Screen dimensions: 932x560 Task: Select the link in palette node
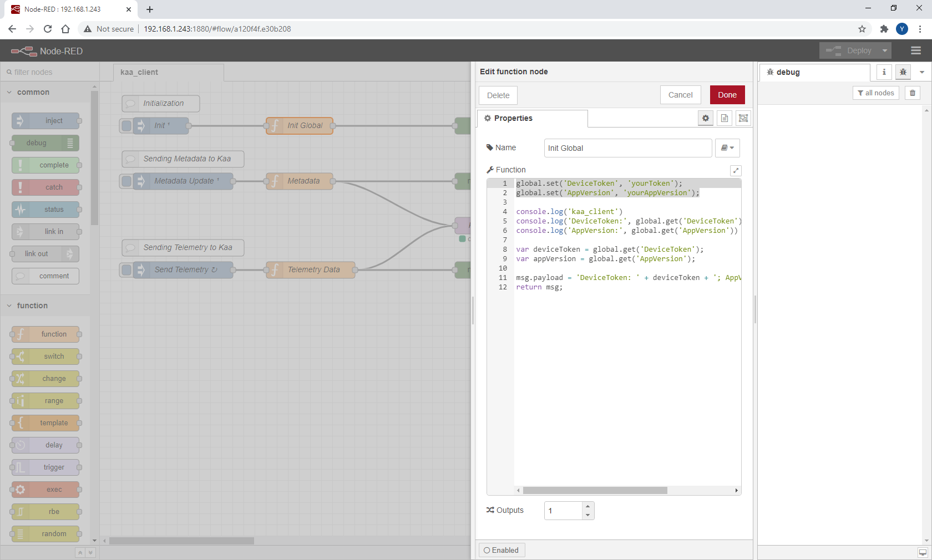point(45,232)
